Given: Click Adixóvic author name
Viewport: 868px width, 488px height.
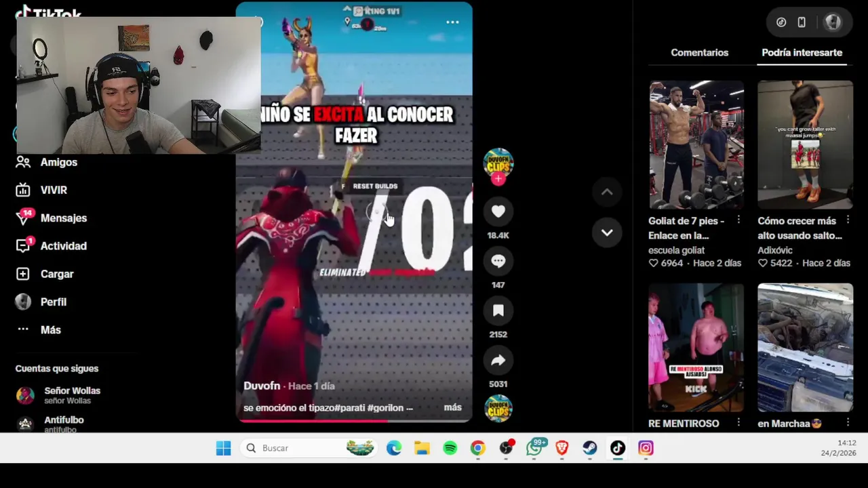Looking at the screenshot, I should click(774, 250).
